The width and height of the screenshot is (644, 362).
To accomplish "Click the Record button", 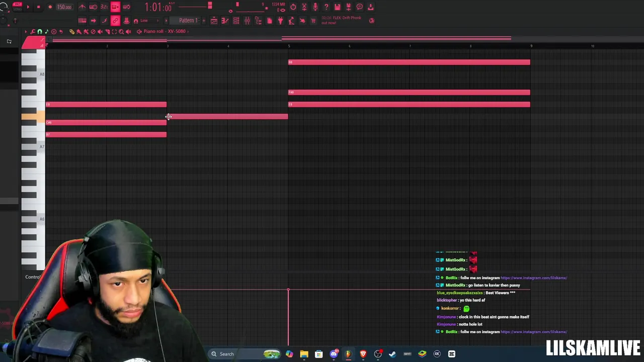I will click(x=50, y=7).
